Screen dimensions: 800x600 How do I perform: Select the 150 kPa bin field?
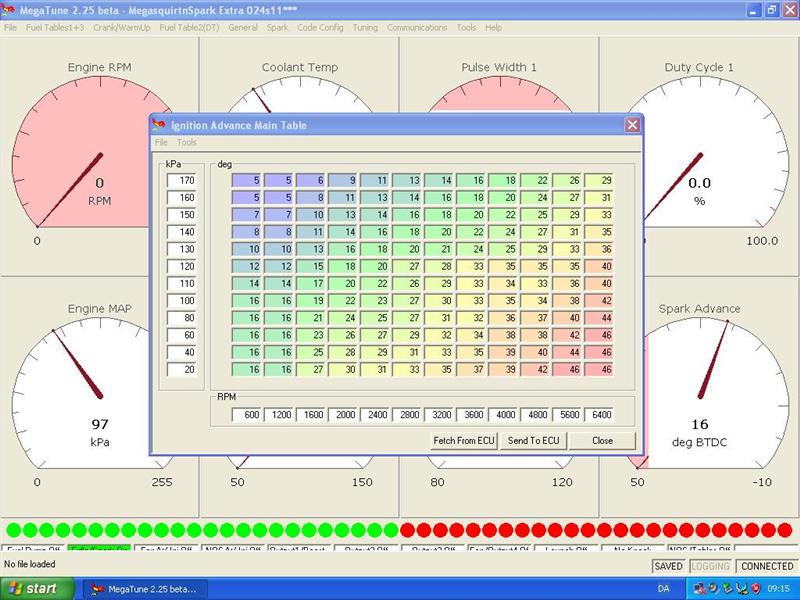182,215
